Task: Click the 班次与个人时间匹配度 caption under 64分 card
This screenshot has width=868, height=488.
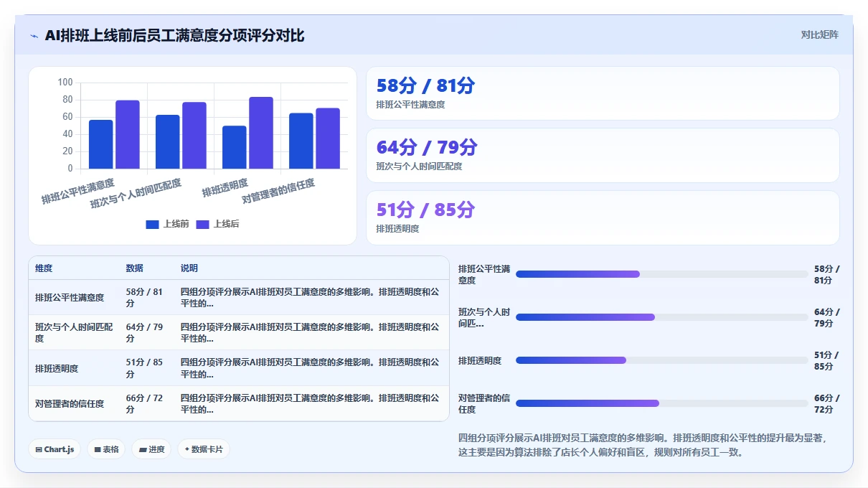Action: 419,166
